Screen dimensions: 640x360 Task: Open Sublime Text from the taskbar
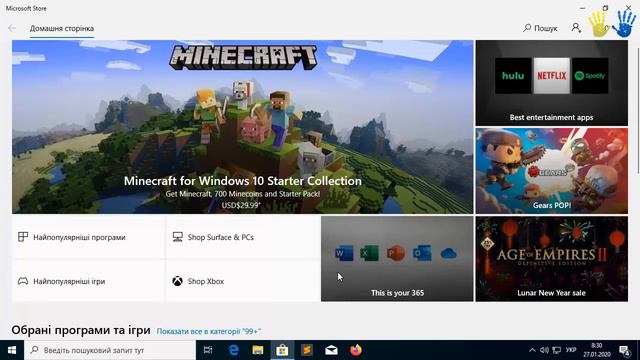point(307,350)
